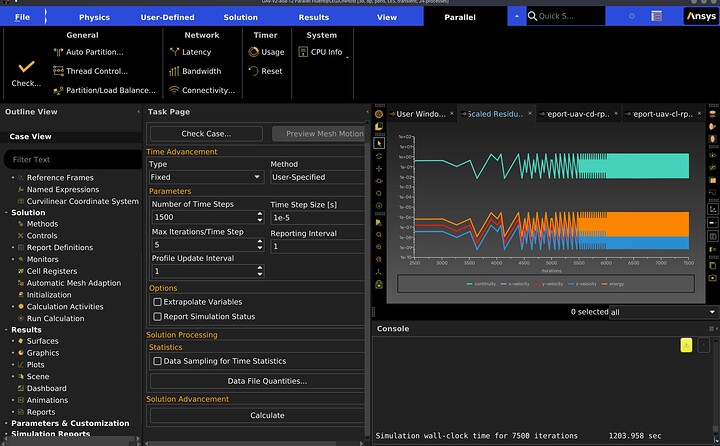Click the Preview Mesh Motion button
This screenshot has height=446, width=720.
click(320, 134)
